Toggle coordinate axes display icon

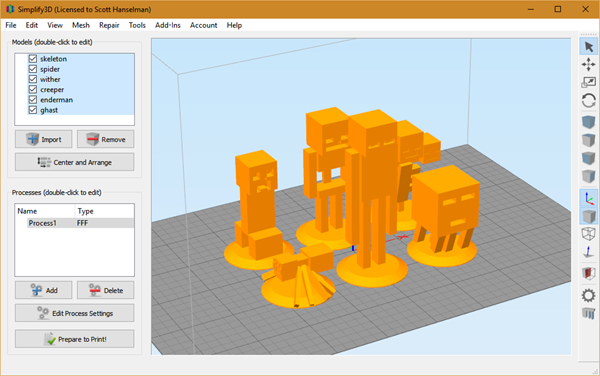pos(589,198)
